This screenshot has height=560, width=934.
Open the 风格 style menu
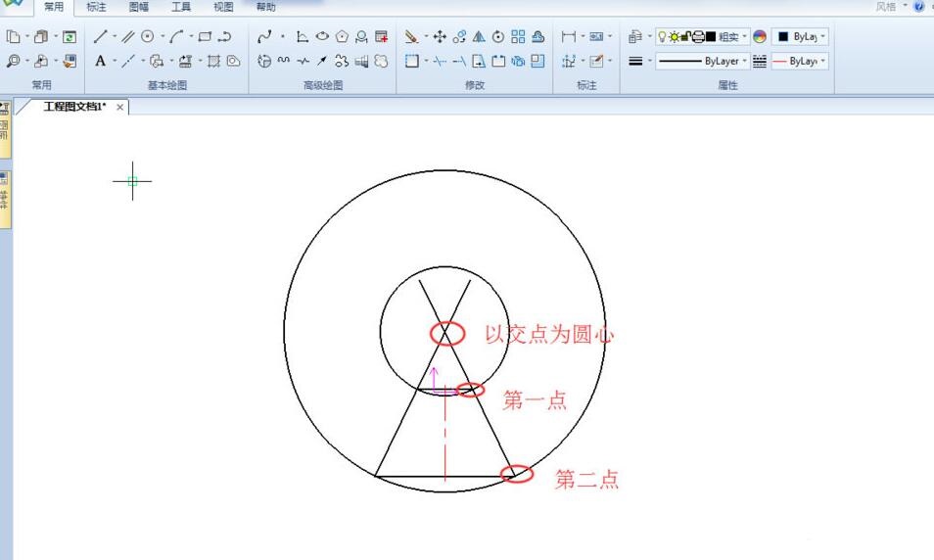[886, 7]
